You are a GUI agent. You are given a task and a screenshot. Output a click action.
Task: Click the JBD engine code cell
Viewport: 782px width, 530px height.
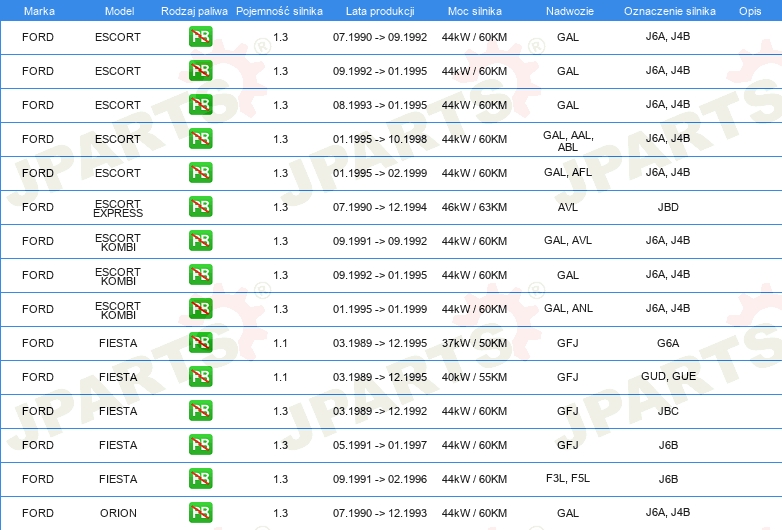click(x=668, y=207)
